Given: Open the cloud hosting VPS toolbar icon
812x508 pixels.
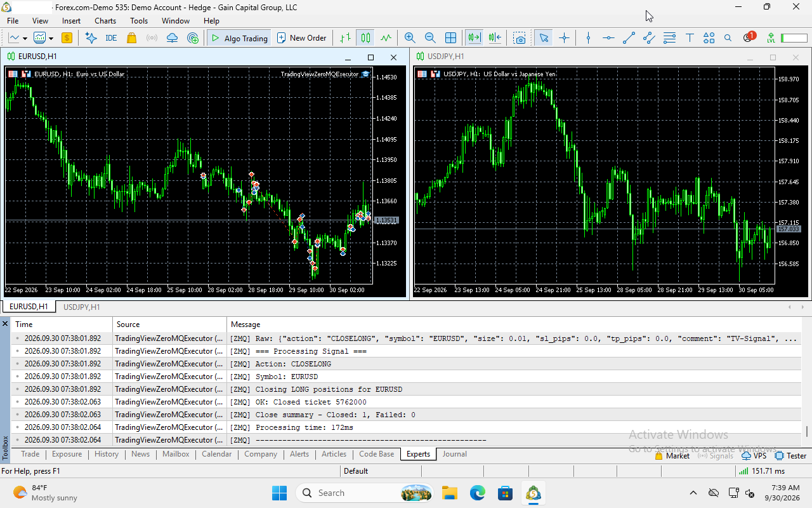Looking at the screenshot, I should tap(172, 38).
